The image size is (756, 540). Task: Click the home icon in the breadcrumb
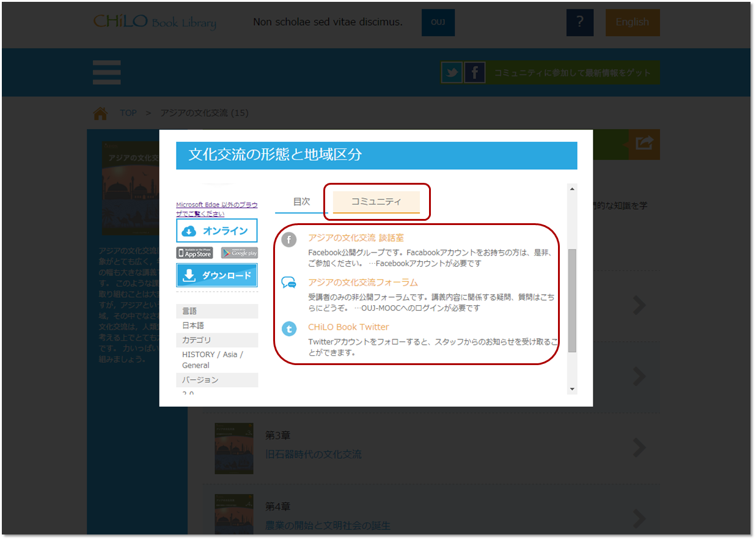pos(100,112)
